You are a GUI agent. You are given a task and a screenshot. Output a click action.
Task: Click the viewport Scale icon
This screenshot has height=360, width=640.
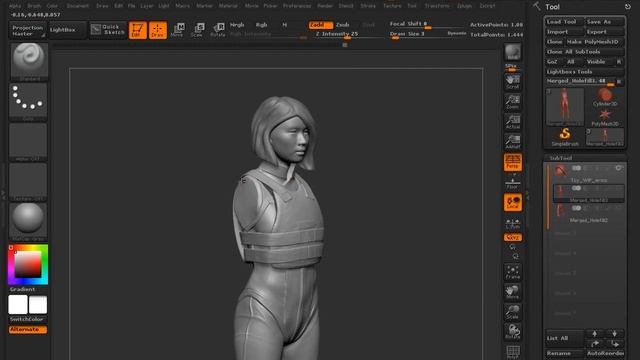[x=513, y=312]
